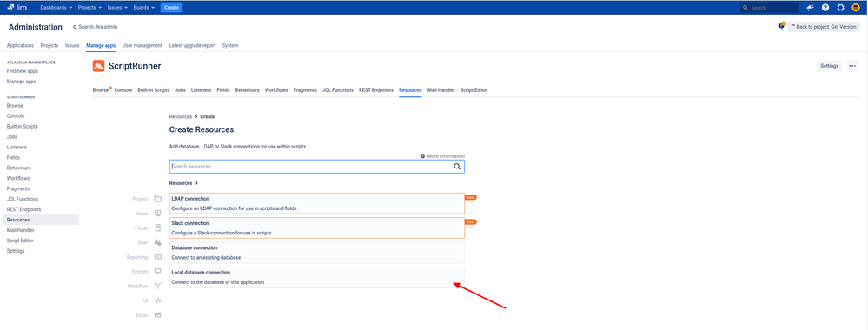Open the Listeners tab

pos(201,89)
